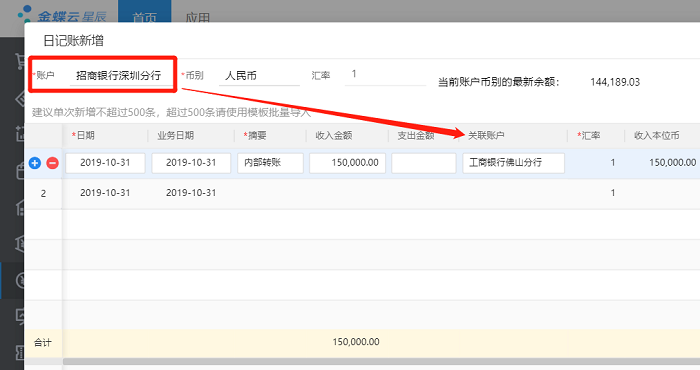This screenshot has width=700, height=370.
Task: Click the 摘要 field 内部转账
Action: (x=270, y=163)
